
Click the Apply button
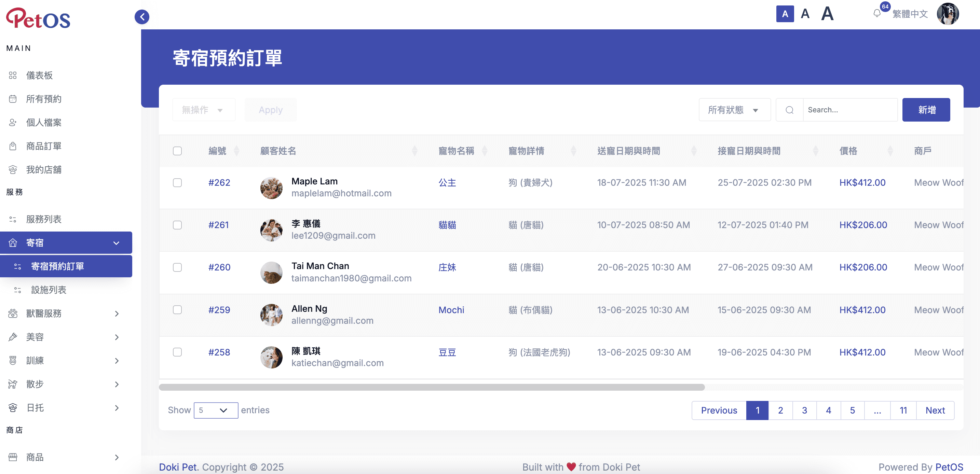pyautogui.click(x=271, y=110)
